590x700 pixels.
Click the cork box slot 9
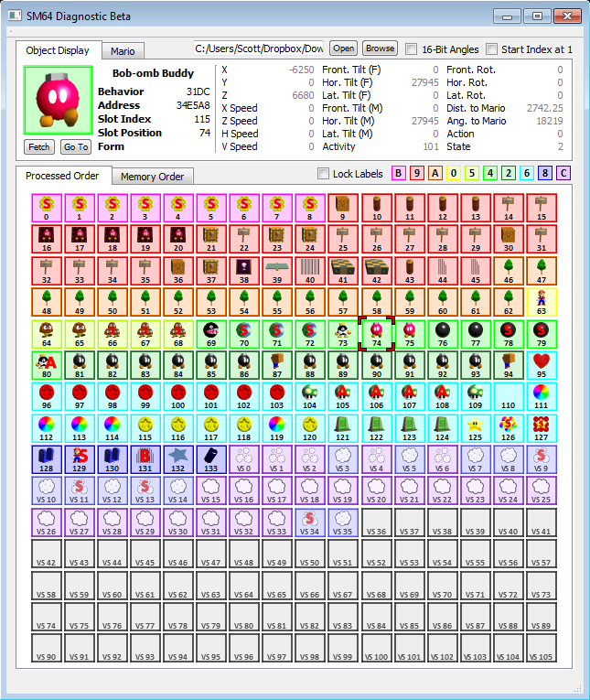click(343, 208)
